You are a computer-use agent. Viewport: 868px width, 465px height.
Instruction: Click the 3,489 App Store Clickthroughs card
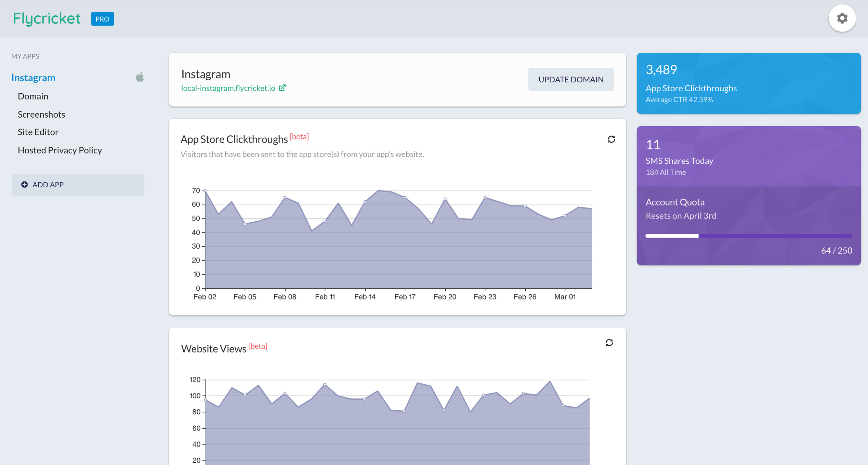point(748,83)
